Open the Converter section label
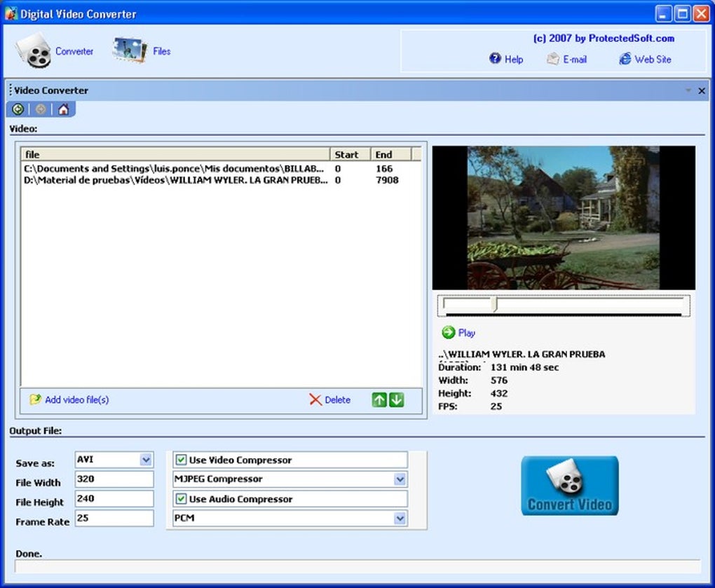715x588 pixels. pos(74,51)
